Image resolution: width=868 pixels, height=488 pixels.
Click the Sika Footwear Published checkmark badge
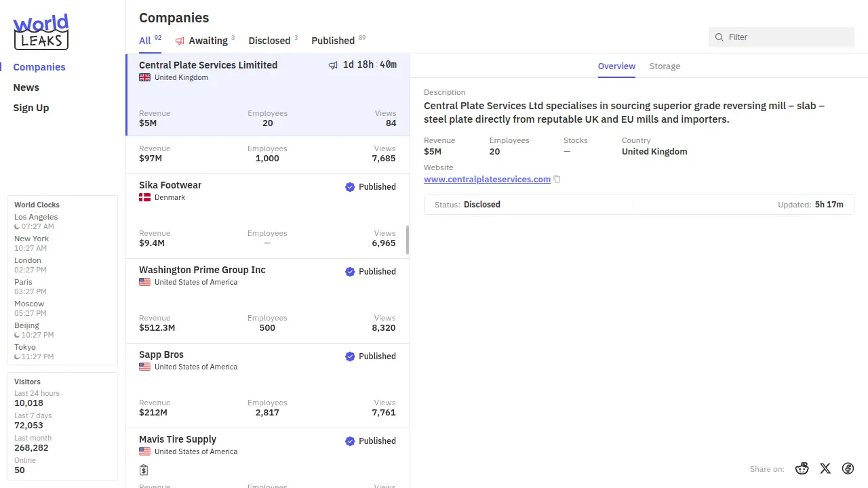350,187
